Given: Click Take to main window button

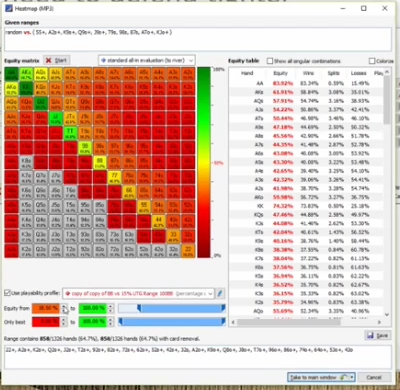Looking at the screenshot, I should coord(317,377).
